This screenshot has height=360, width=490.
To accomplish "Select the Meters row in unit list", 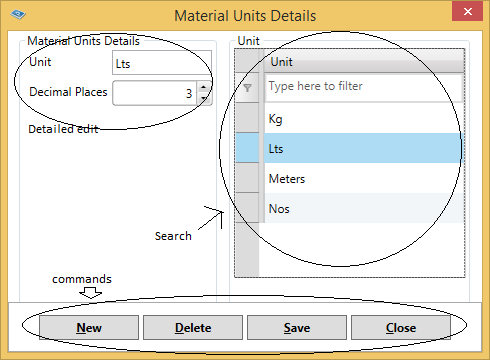I will click(x=364, y=178).
